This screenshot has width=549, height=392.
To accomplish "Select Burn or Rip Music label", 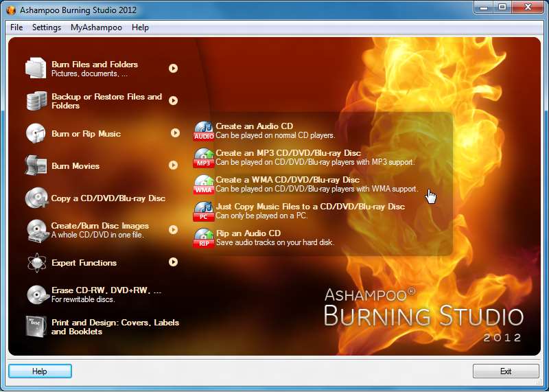I will pos(86,134).
